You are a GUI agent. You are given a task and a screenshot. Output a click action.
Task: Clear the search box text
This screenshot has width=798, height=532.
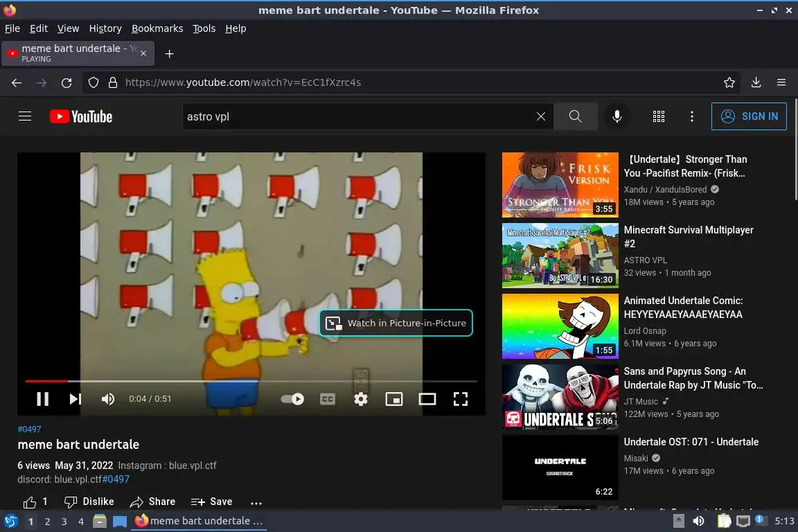(x=541, y=116)
